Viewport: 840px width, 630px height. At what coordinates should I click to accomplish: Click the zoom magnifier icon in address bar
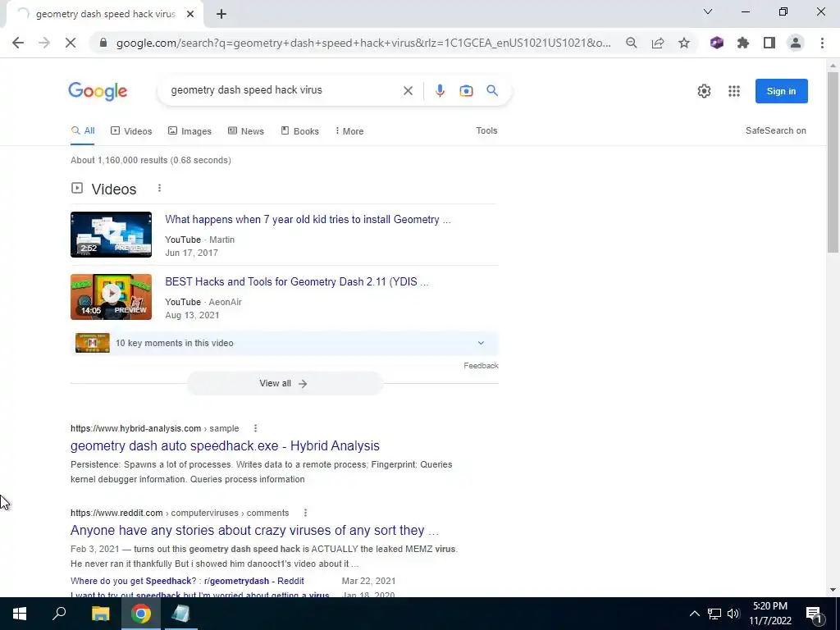(632, 43)
